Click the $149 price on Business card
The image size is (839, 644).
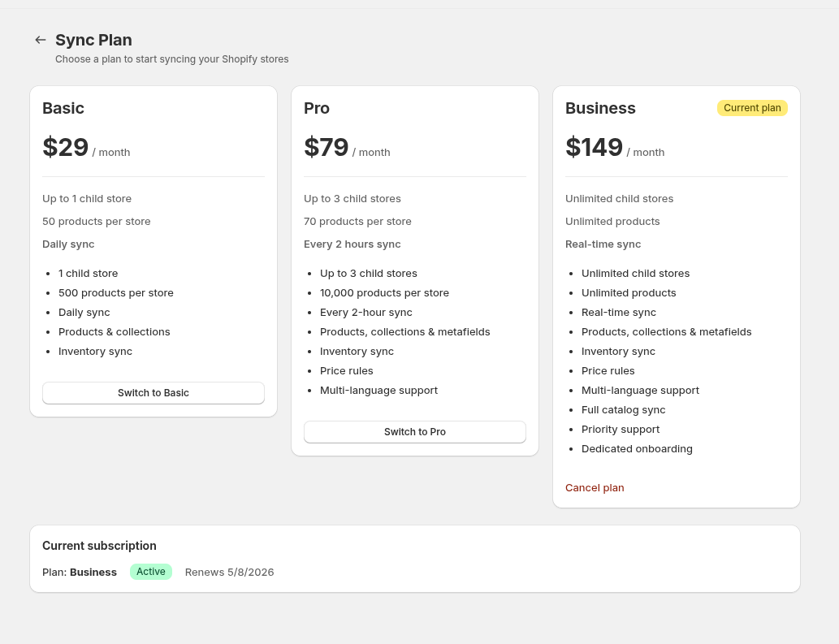pyautogui.click(x=594, y=147)
